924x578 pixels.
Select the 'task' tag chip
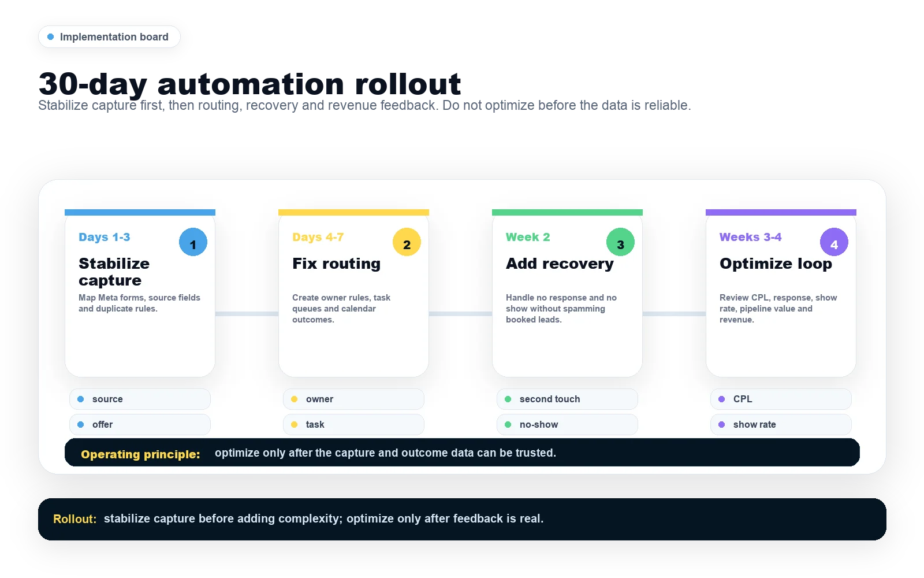353,425
